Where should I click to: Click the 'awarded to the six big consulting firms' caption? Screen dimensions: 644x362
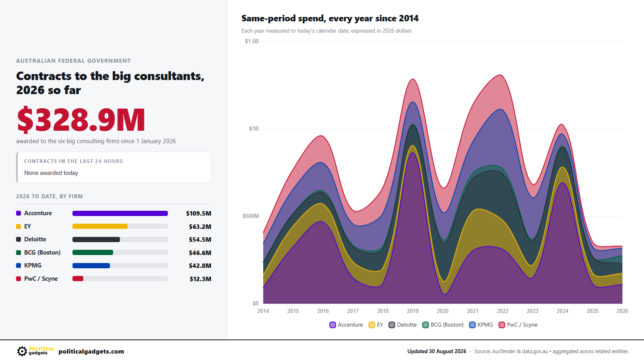(96, 141)
